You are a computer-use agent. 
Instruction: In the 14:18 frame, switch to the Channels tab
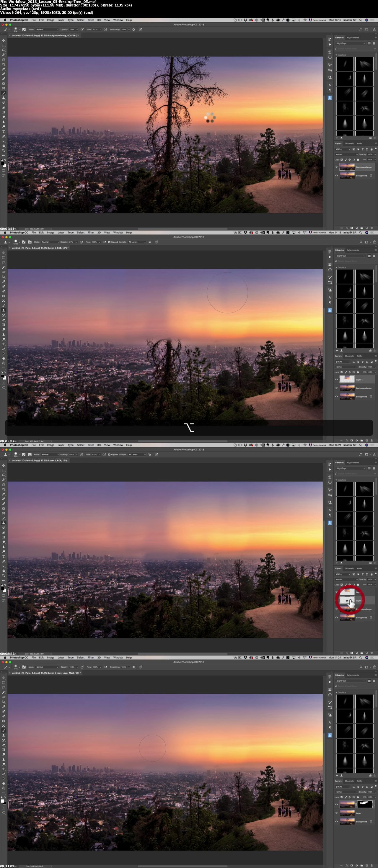[349, 356]
